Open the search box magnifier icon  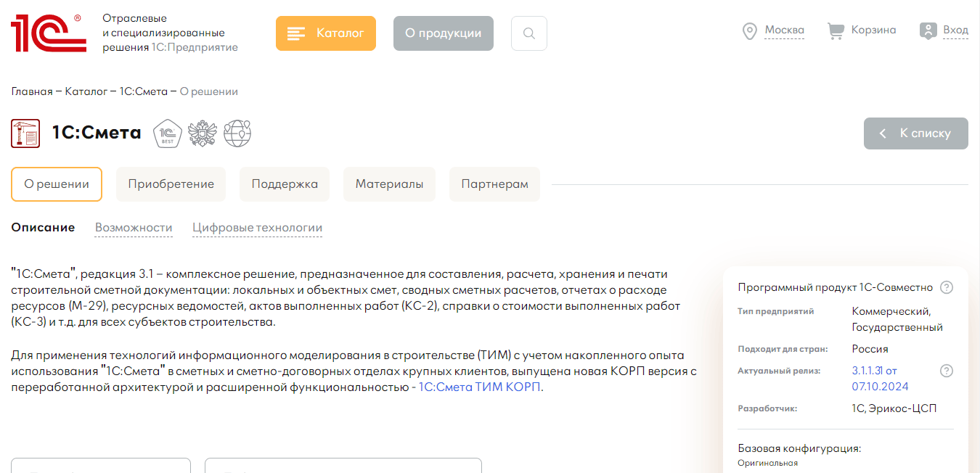coord(529,33)
